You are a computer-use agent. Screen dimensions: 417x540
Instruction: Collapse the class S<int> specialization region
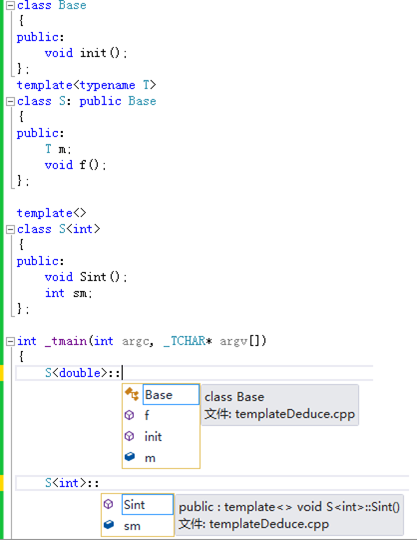pyautogui.click(x=11, y=229)
